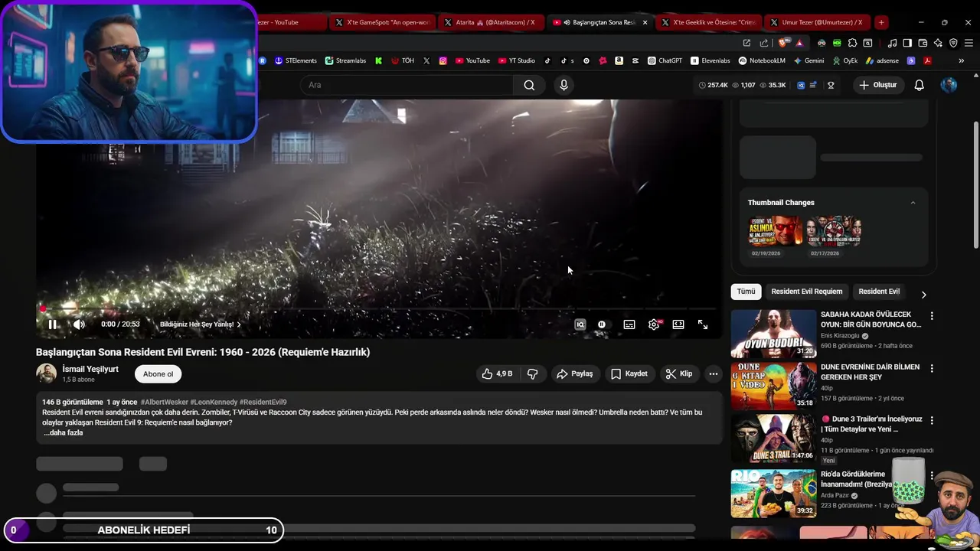
Task: Open the Streamlabs bookmark
Action: [x=345, y=60]
